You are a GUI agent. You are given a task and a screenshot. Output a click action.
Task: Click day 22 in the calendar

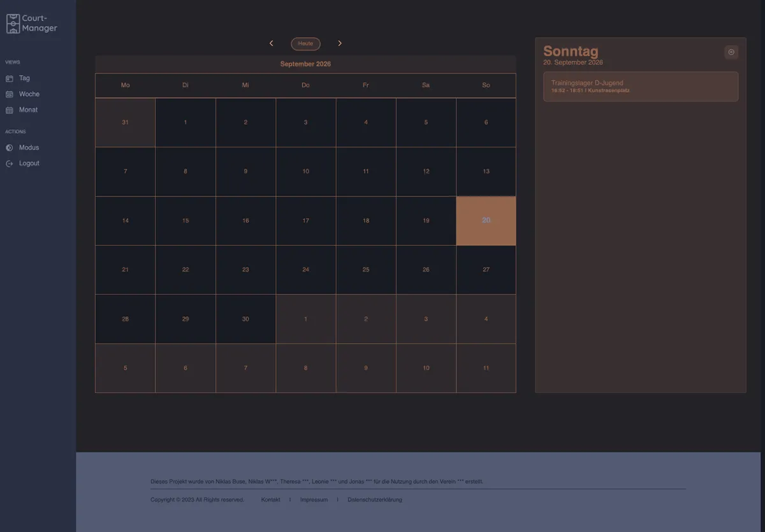point(186,270)
